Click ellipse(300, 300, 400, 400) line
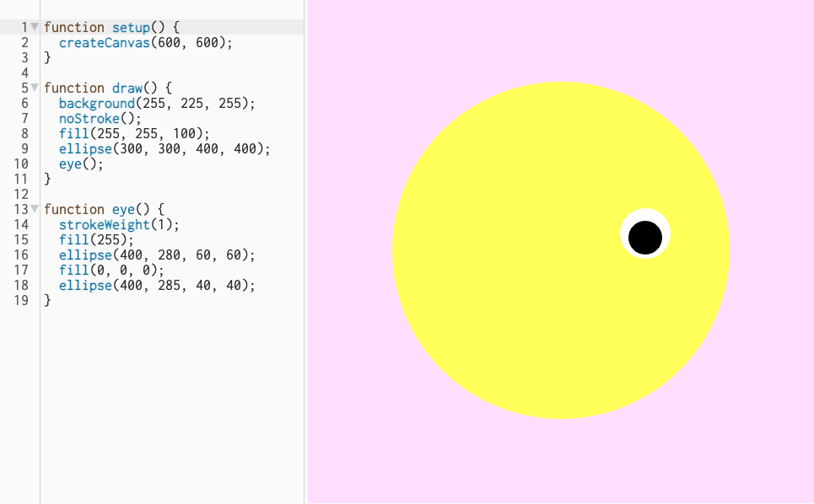 (x=164, y=149)
